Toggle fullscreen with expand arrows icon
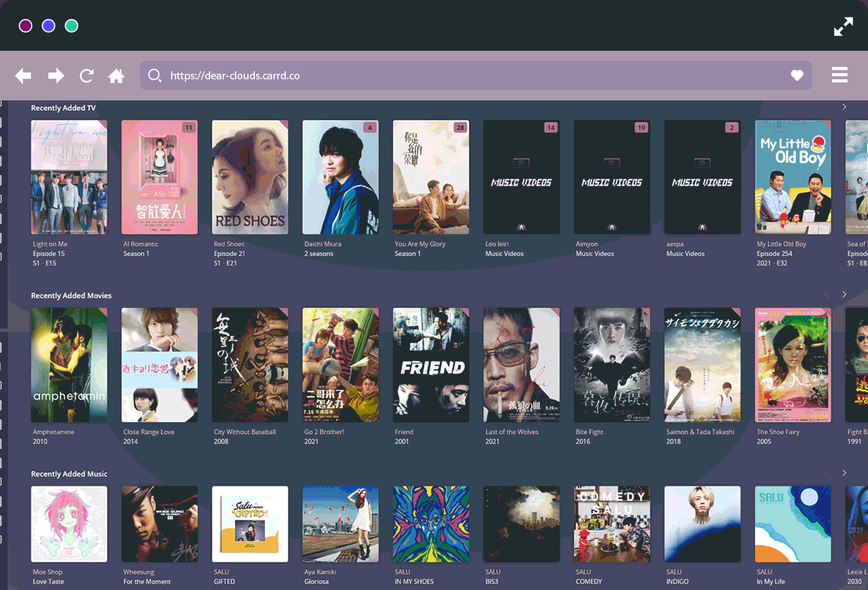This screenshot has width=868, height=590. click(843, 27)
